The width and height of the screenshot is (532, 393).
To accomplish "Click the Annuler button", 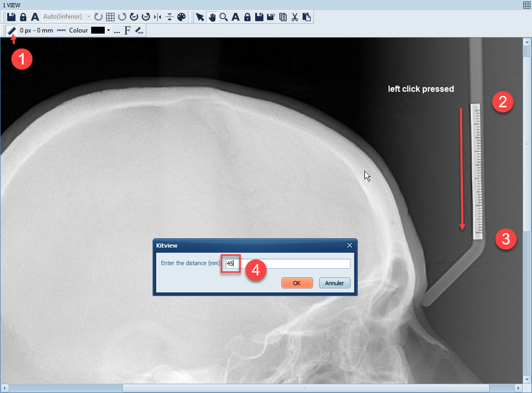I will [335, 283].
